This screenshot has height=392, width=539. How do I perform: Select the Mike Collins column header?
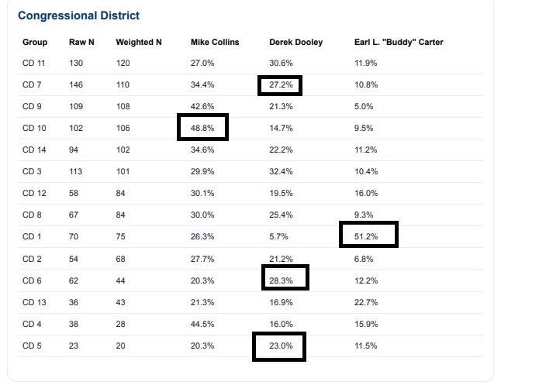tap(215, 42)
